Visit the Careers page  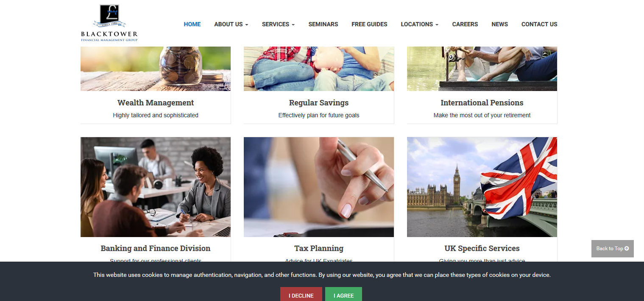(465, 24)
